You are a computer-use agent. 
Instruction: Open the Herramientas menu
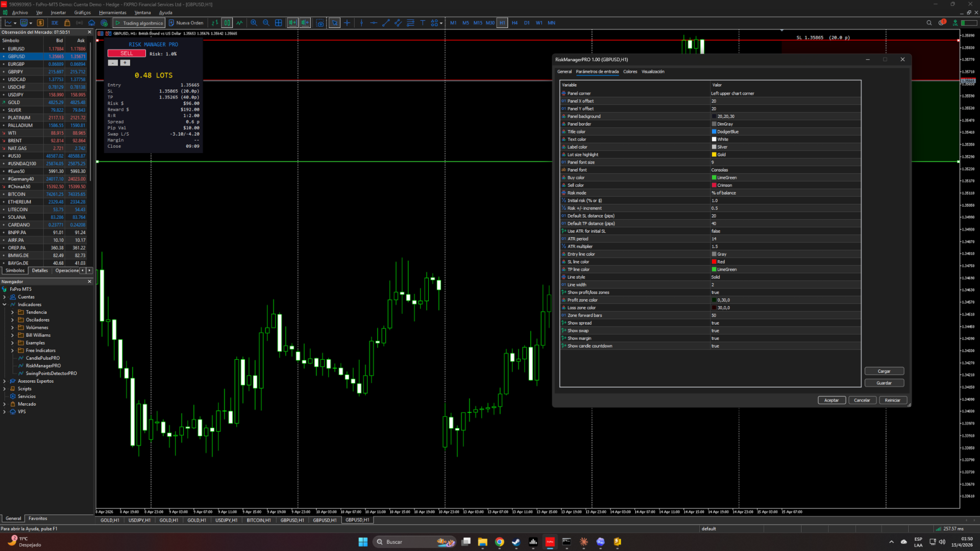pyautogui.click(x=112, y=13)
